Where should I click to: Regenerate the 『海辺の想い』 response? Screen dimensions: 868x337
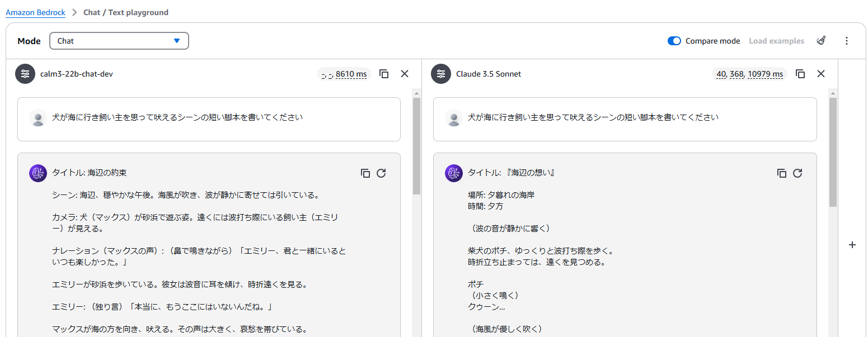797,173
